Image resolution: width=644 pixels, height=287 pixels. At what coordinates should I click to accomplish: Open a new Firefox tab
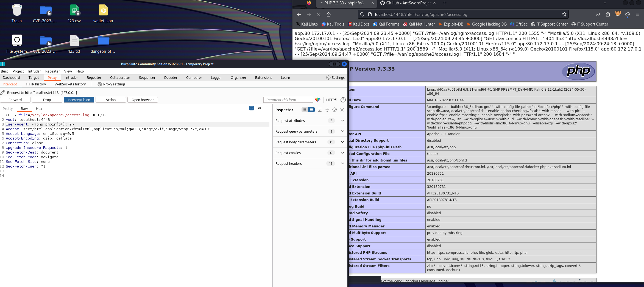[x=445, y=3]
